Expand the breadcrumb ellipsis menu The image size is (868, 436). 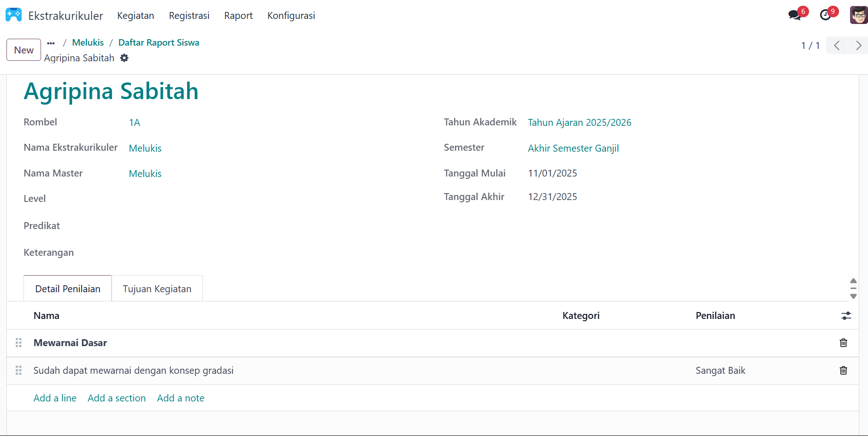point(51,43)
